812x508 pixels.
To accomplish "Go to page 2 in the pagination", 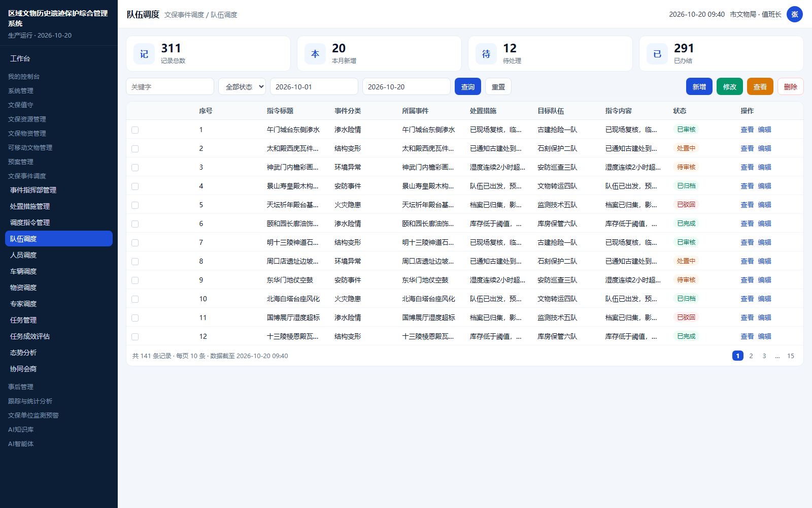I will (x=751, y=356).
